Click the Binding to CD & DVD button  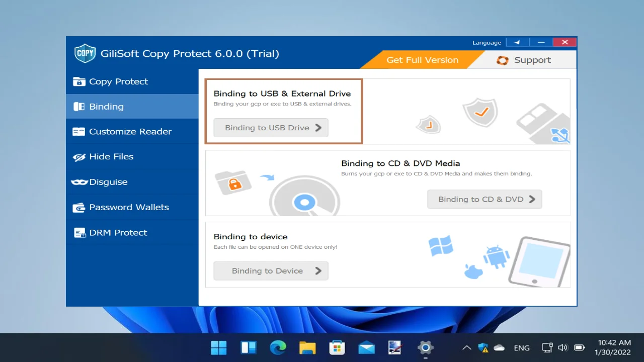coord(485,199)
